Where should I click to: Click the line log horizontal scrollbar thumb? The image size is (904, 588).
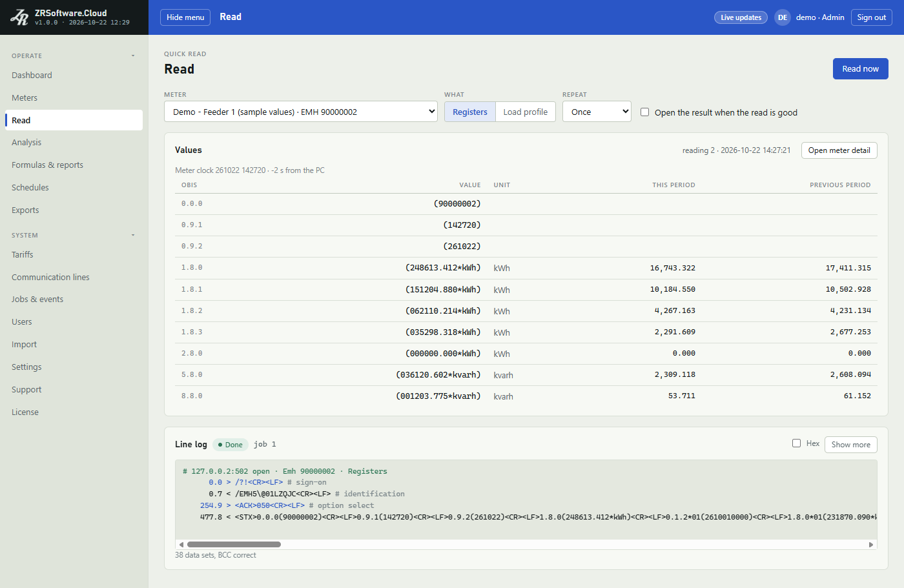[x=234, y=545]
